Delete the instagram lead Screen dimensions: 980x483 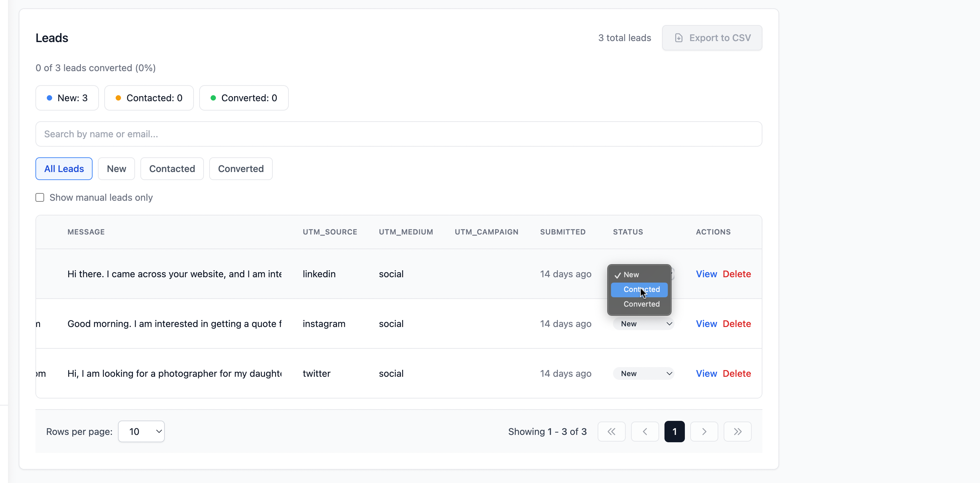(x=737, y=324)
